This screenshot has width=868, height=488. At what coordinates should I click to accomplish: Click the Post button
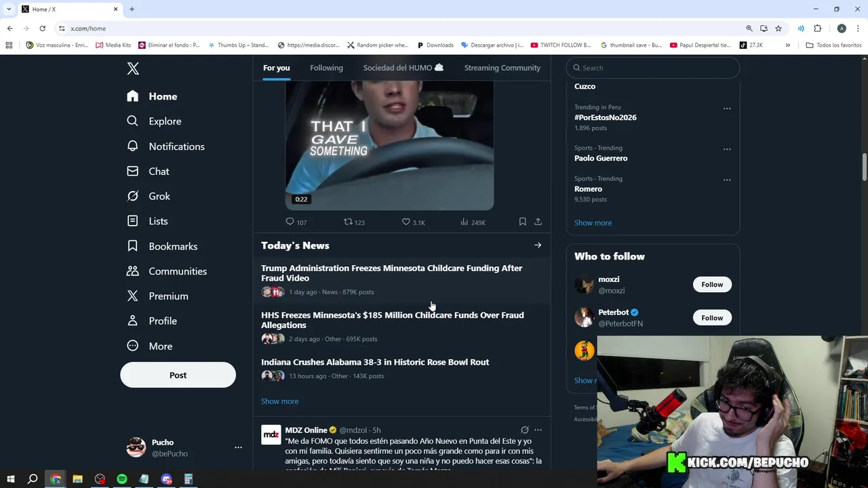(178, 375)
